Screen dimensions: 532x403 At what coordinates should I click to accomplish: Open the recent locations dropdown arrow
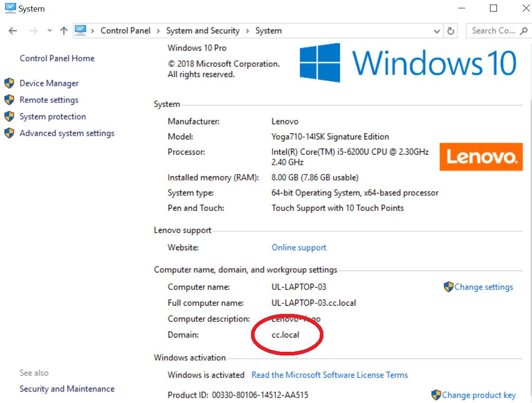[x=49, y=31]
